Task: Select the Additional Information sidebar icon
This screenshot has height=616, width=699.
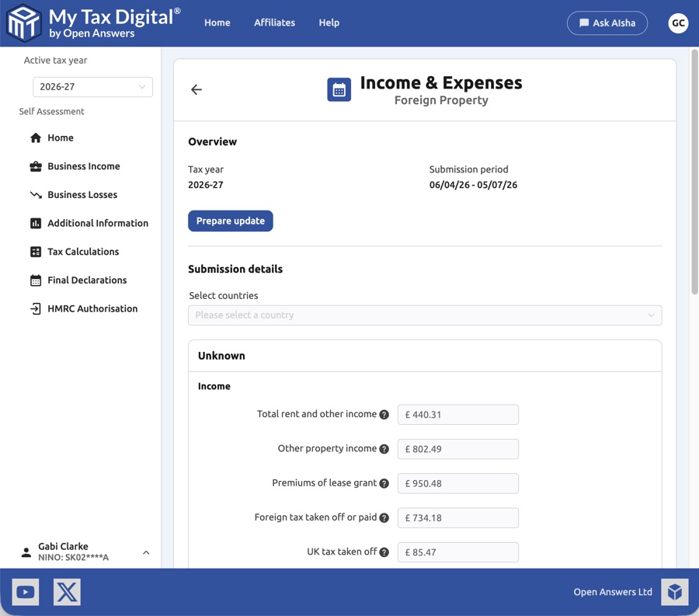Action: click(x=36, y=223)
